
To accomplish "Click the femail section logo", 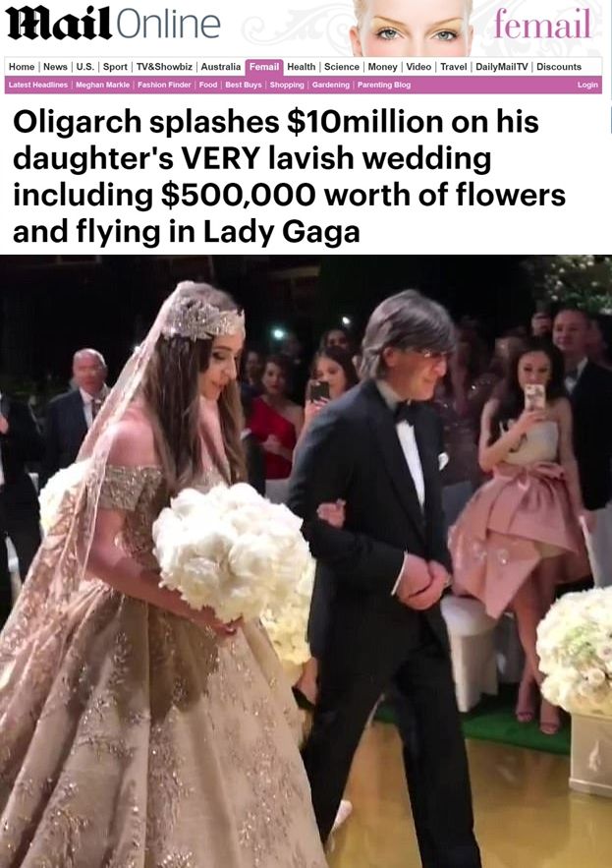I will point(541,25).
